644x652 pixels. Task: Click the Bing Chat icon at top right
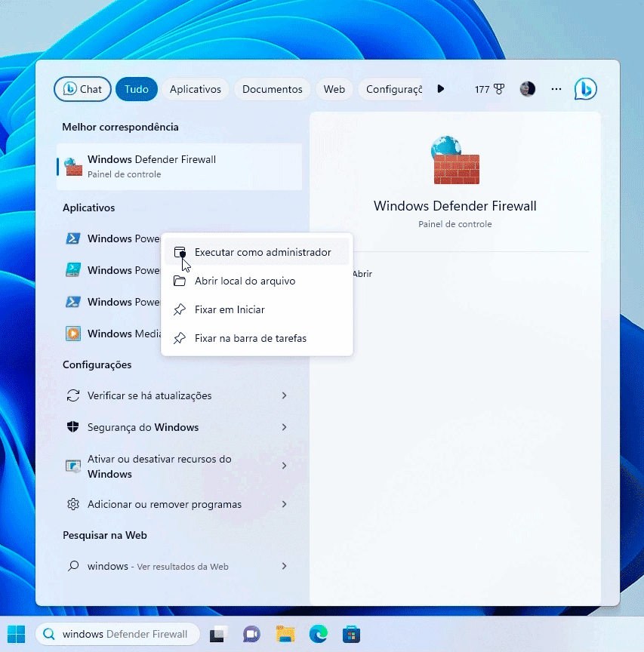pyautogui.click(x=585, y=89)
